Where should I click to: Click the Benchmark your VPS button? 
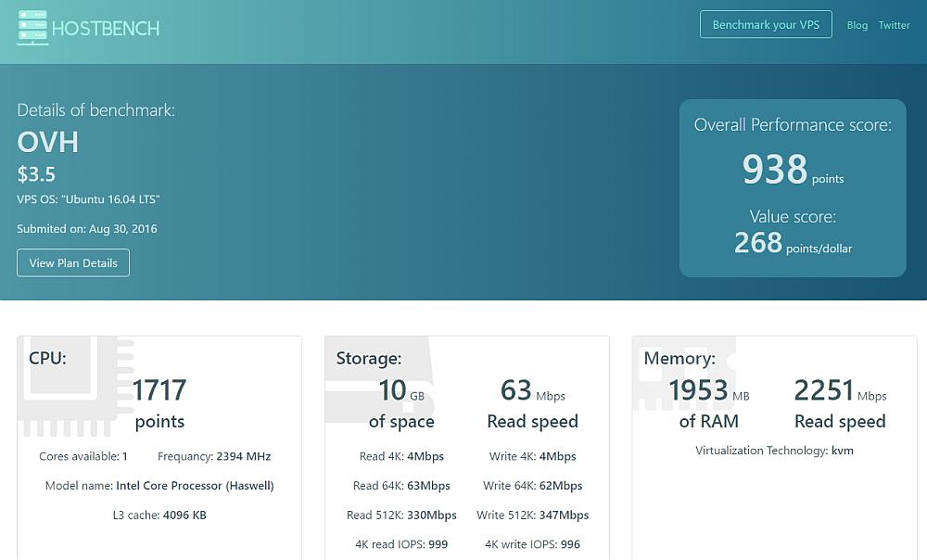tap(766, 24)
